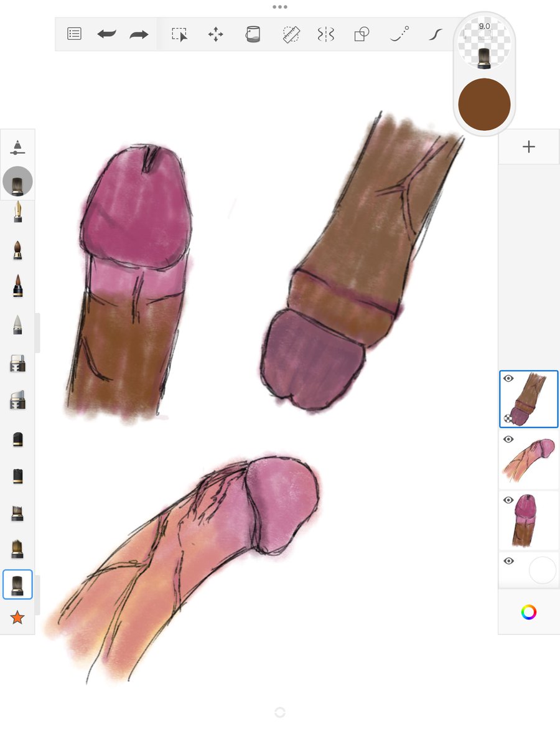The width and height of the screenshot is (560, 747).
Task: Toggle transparency lock on active layer
Action: [508, 419]
